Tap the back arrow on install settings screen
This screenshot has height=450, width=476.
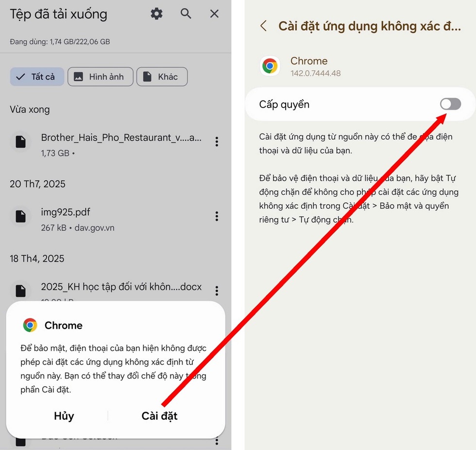click(264, 26)
